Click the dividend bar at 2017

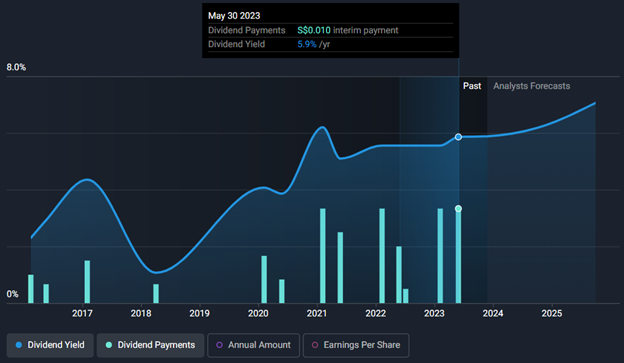click(x=87, y=282)
